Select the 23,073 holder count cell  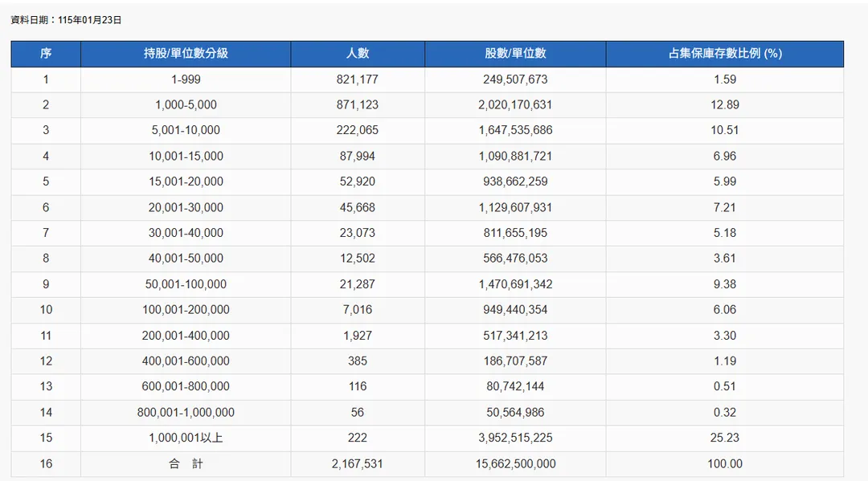click(358, 234)
